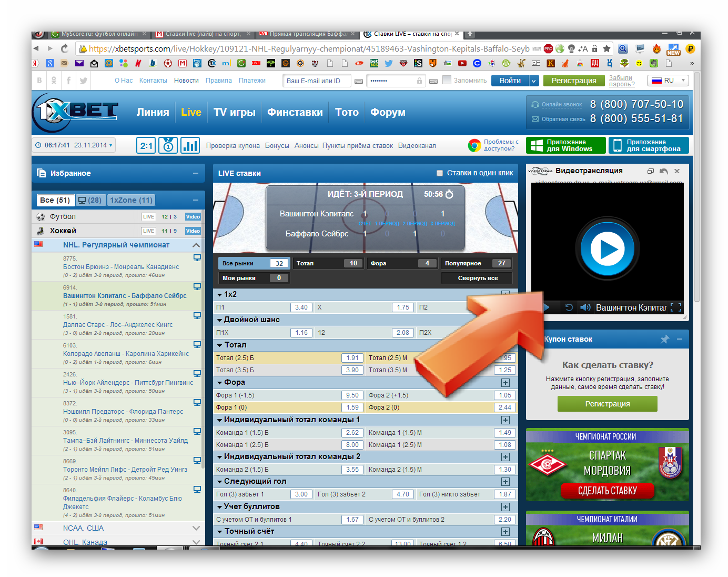Click the Войти login button
The width and height of the screenshot is (728, 577).
510,81
